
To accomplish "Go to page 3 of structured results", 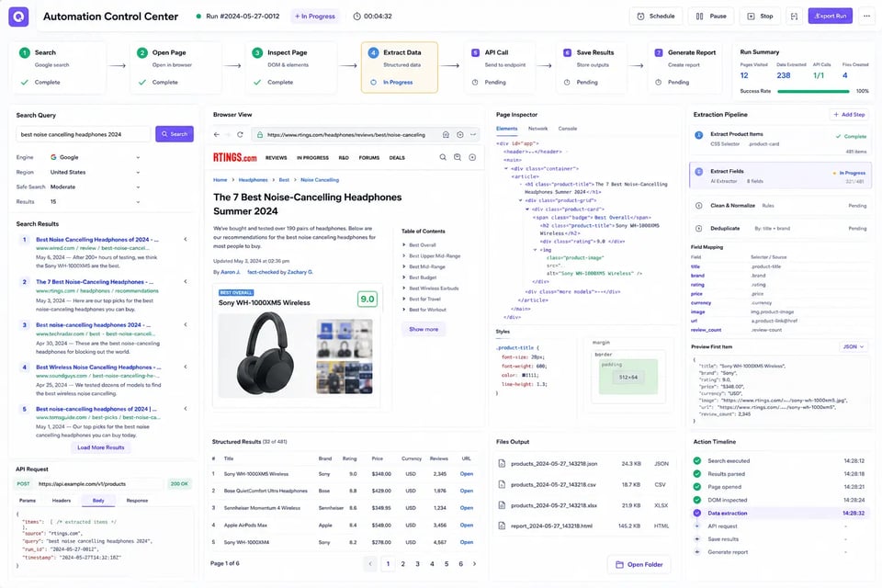I will pos(417,564).
